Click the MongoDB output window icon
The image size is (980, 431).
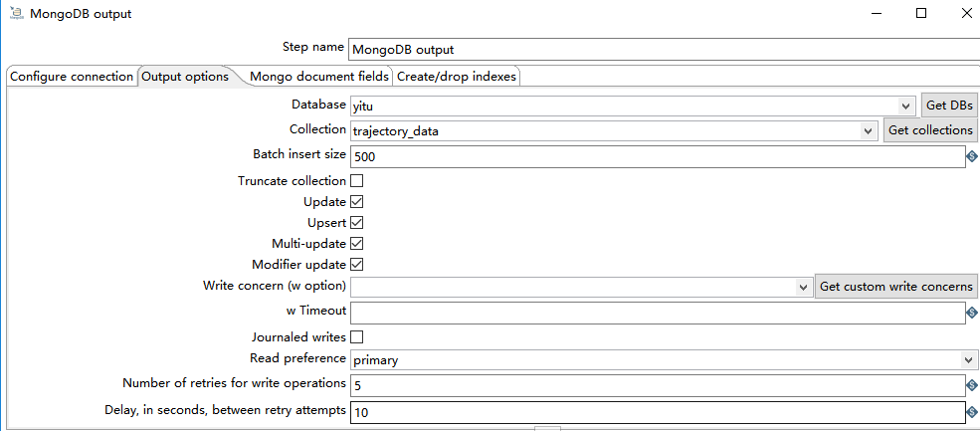click(x=16, y=13)
